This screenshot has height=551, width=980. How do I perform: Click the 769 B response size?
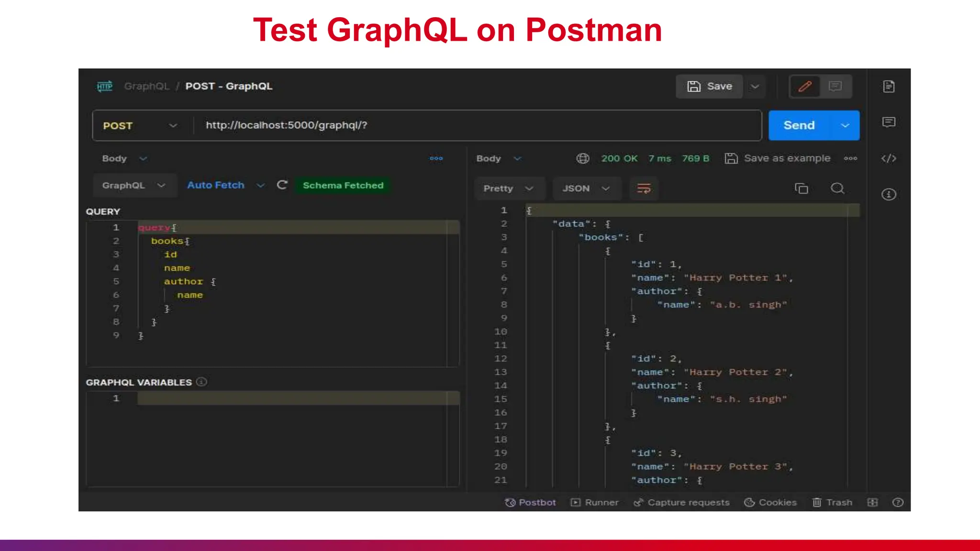pyautogui.click(x=695, y=158)
